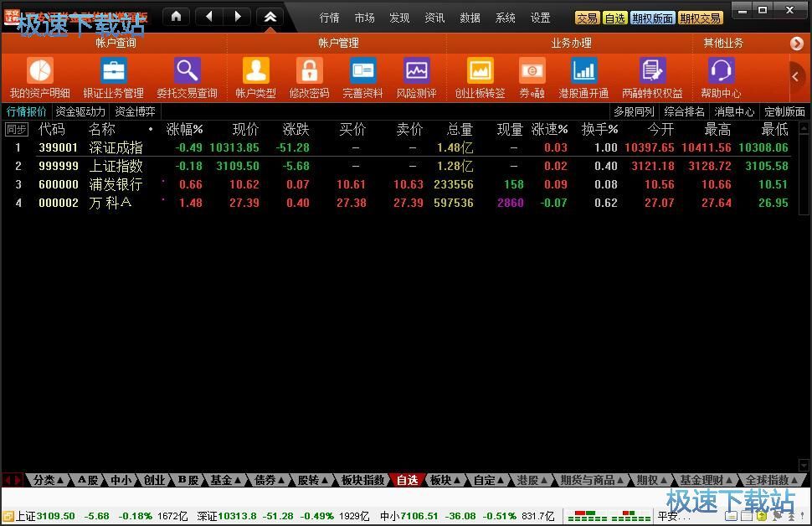Open 创业板转签 icon
Screen dimensions: 812x526
tap(480, 70)
